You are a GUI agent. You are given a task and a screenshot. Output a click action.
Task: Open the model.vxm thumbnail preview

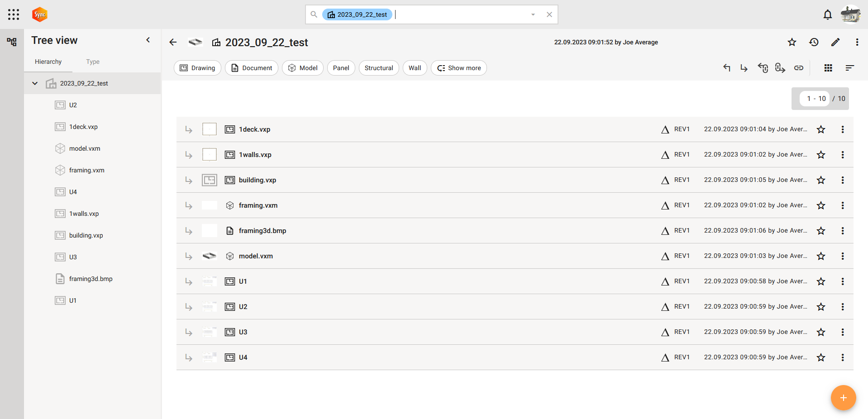click(209, 256)
